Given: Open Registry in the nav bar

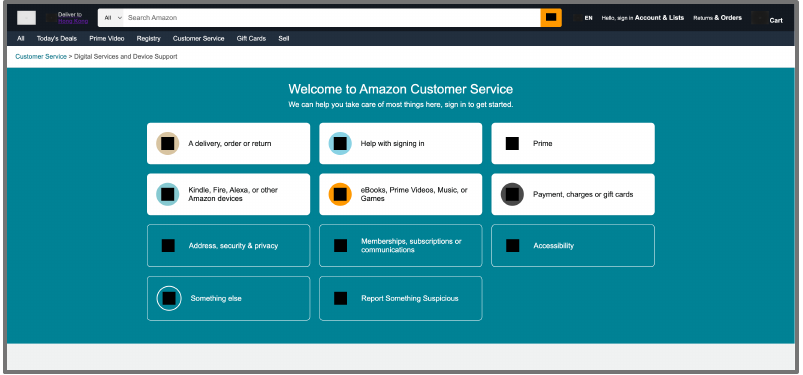Looking at the screenshot, I should click(149, 38).
